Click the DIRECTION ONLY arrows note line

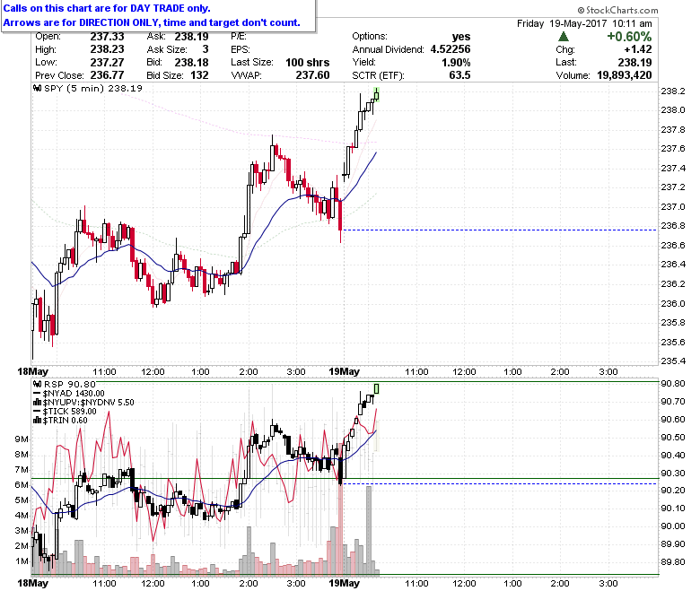pyautogui.click(x=152, y=22)
